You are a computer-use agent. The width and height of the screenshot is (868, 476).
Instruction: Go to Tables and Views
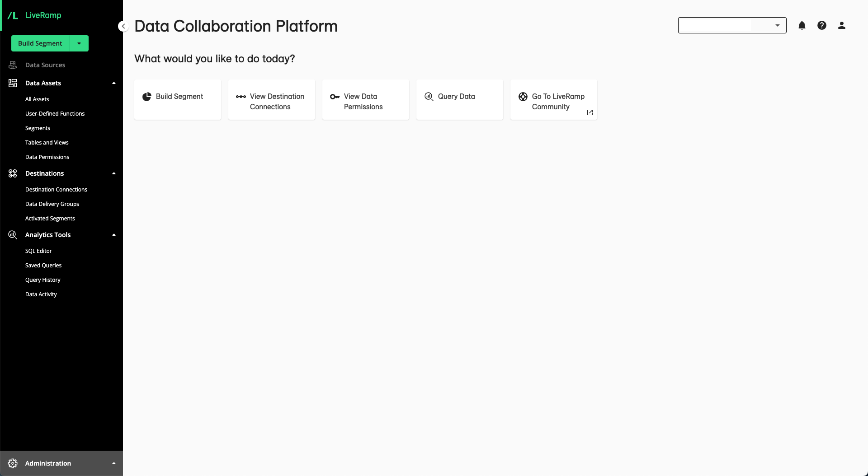(47, 143)
